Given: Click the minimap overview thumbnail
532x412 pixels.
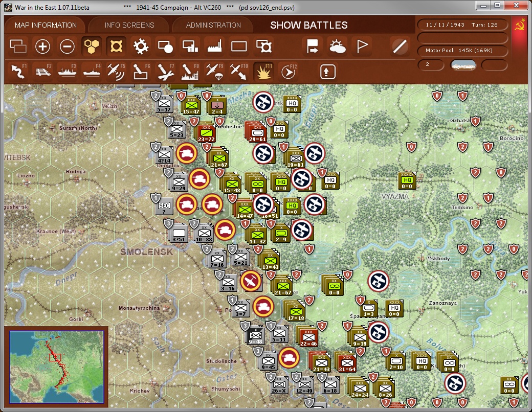Looking at the screenshot, I should [x=56, y=367].
